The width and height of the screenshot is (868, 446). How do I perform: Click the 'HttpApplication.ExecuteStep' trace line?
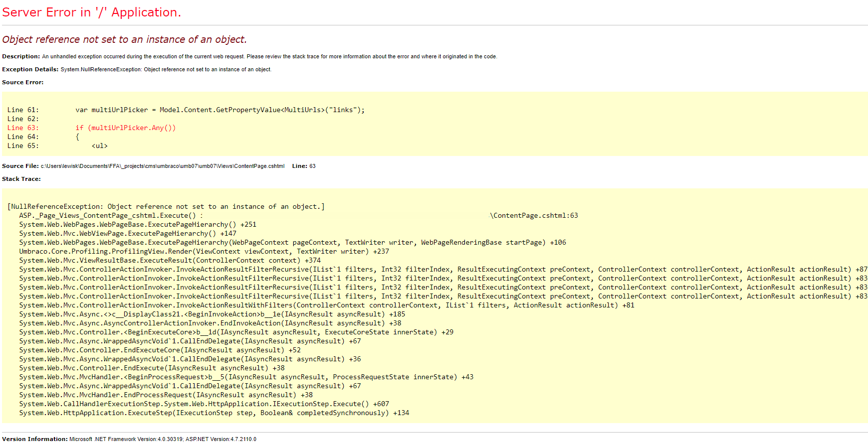(x=214, y=413)
